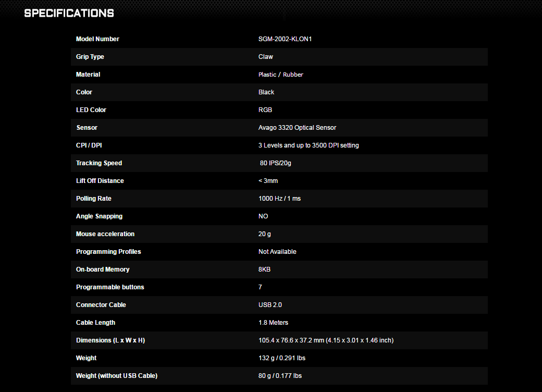
Task: Select the Mouse acceleration label
Action: tap(105, 234)
